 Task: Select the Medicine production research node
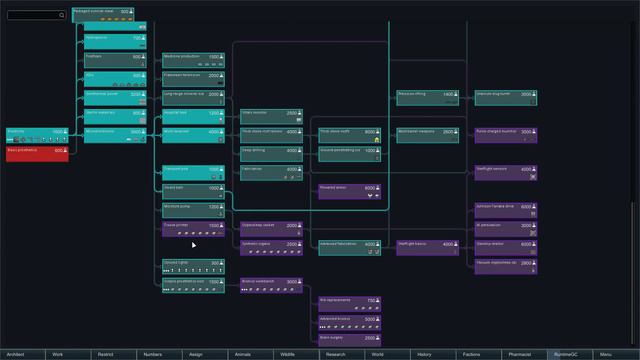point(193,60)
